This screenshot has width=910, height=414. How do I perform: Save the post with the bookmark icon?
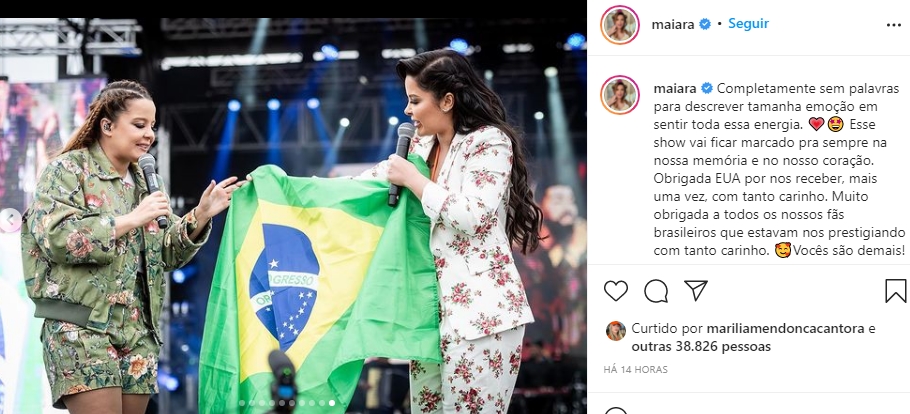coord(895,291)
